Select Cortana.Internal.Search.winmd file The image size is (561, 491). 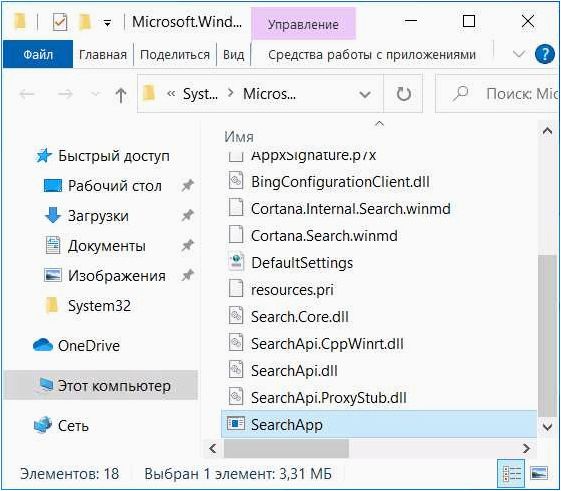pos(350,209)
